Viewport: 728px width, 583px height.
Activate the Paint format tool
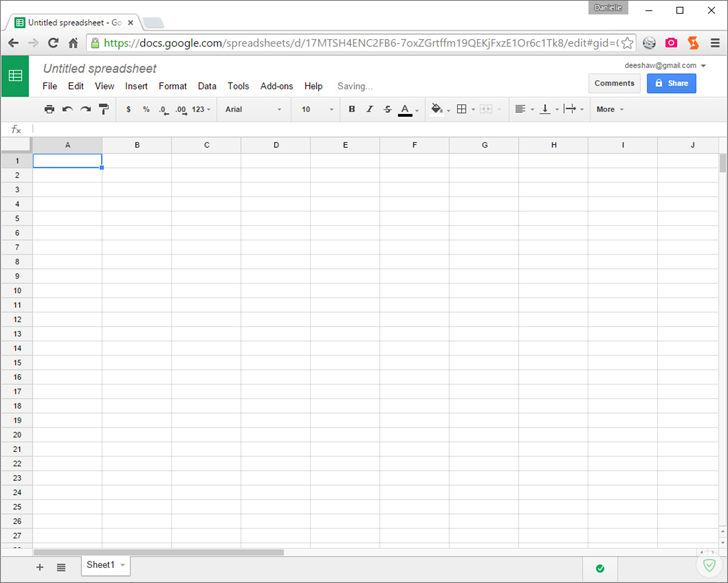pos(104,109)
